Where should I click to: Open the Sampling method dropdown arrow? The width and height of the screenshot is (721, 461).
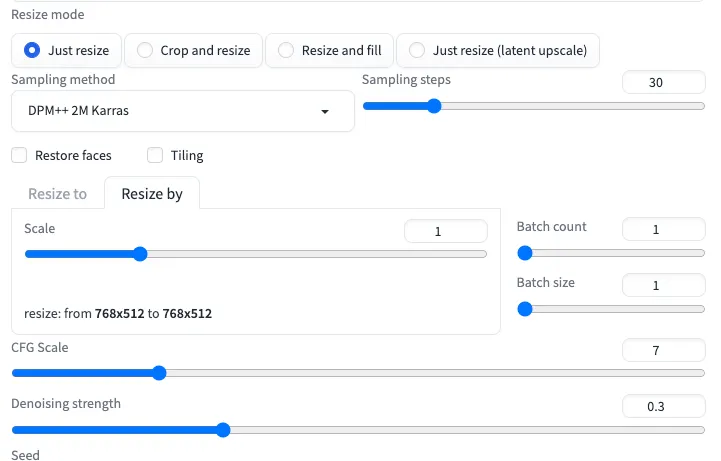point(325,112)
